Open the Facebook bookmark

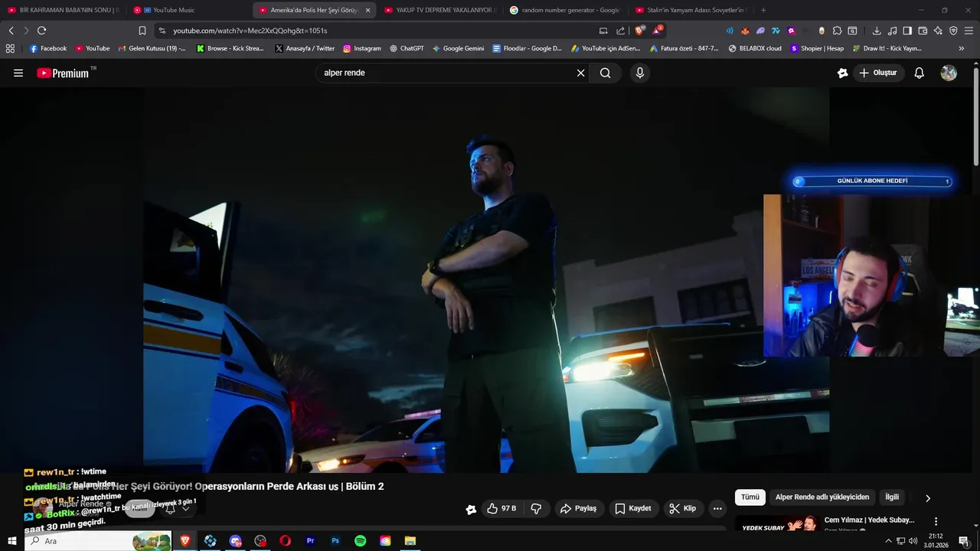(48, 48)
